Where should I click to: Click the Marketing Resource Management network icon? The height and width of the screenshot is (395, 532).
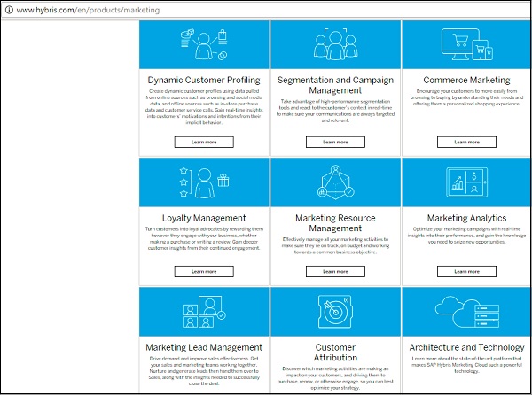point(335,184)
